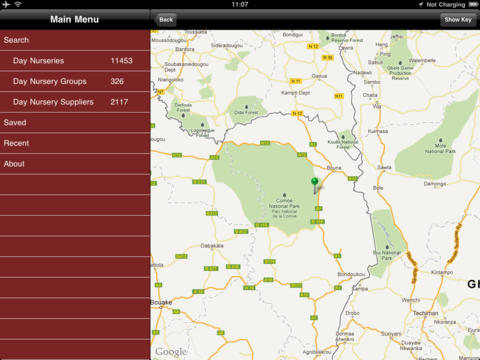
Task: Tap the battery status icon
Action: [x=473, y=4]
